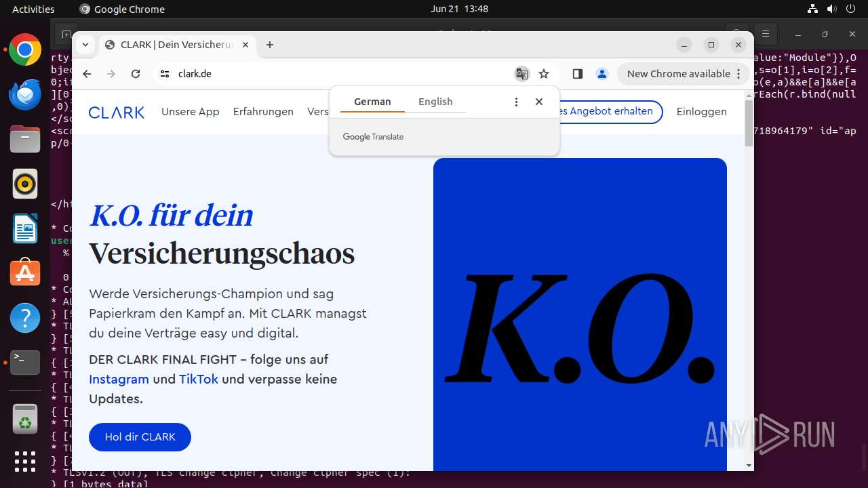Open translate options three-dot menu
This screenshot has width=868, height=488.
click(516, 102)
